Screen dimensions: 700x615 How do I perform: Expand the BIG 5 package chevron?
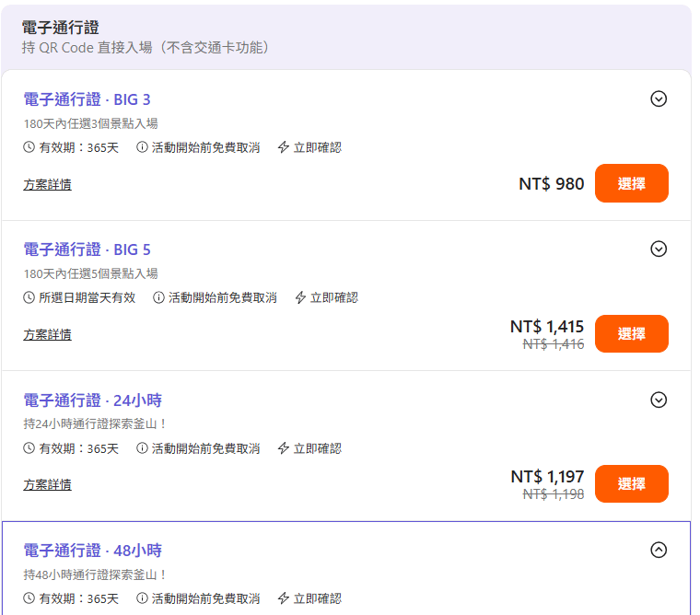659,249
